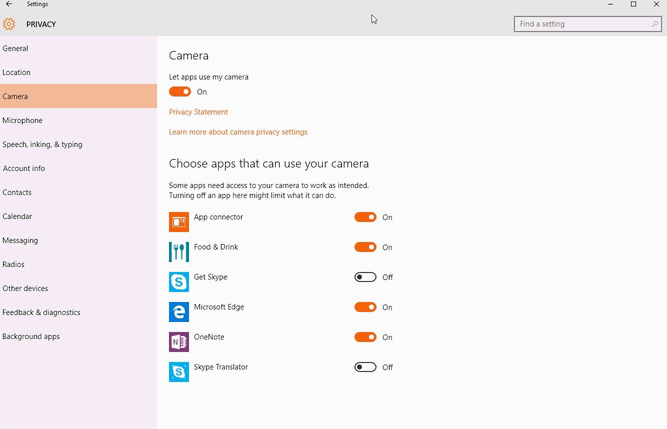Turn off Let apps use my camera
This screenshot has width=667, height=429.
pos(180,92)
